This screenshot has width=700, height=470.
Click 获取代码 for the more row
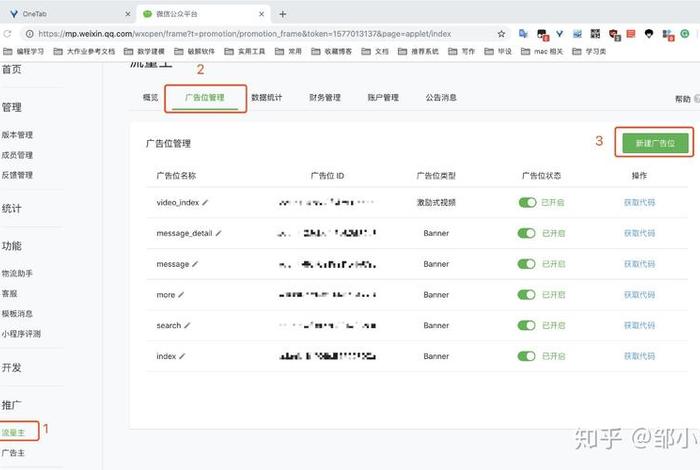pos(639,295)
